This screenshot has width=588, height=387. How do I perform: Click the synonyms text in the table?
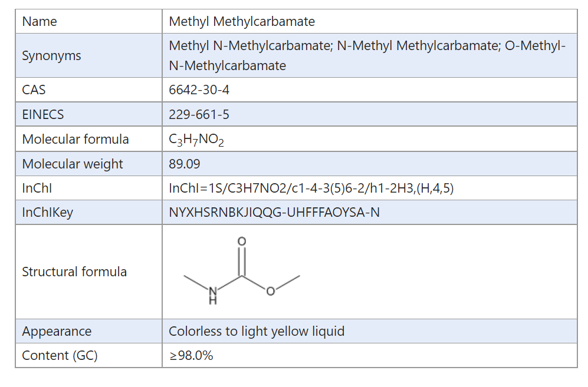(x=367, y=55)
